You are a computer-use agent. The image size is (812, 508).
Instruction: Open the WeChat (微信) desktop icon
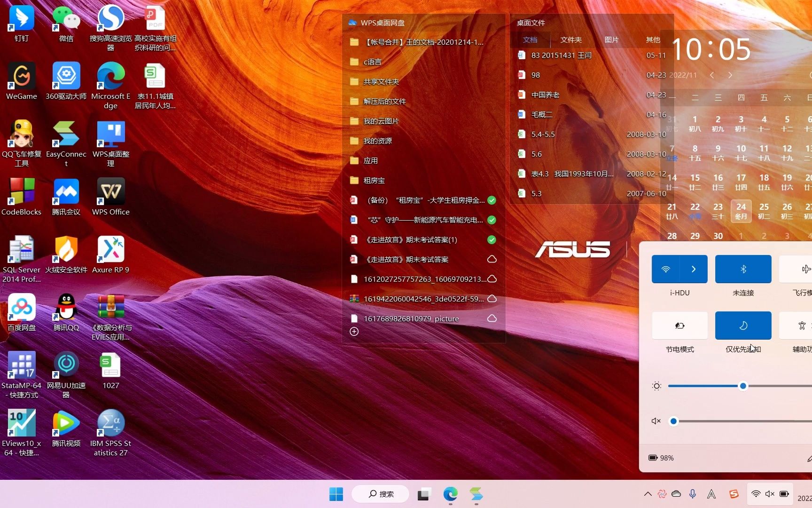tap(66, 24)
